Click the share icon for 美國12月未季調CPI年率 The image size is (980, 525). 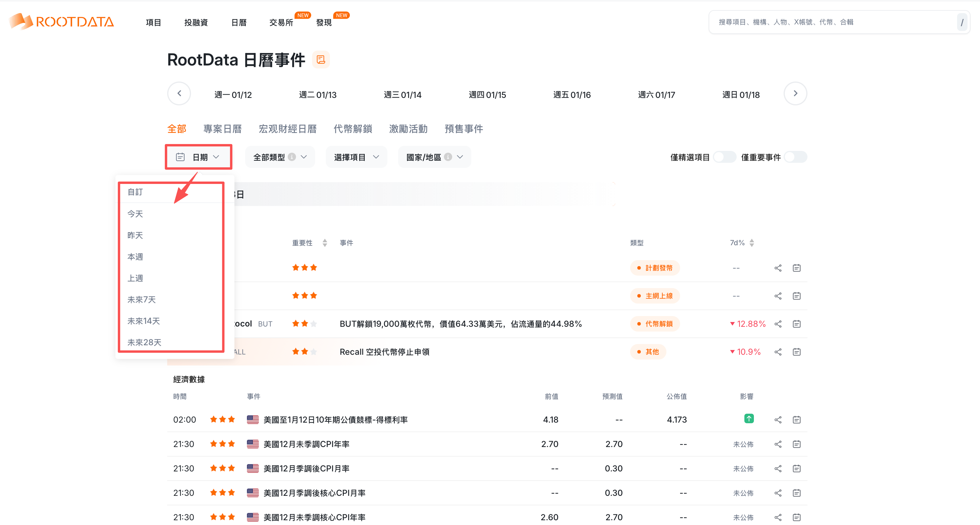778,444
